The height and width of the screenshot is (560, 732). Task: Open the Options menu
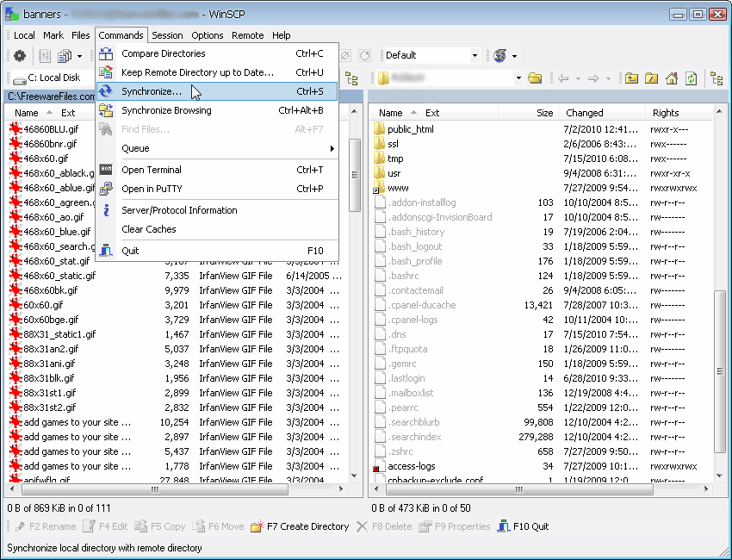(x=208, y=35)
